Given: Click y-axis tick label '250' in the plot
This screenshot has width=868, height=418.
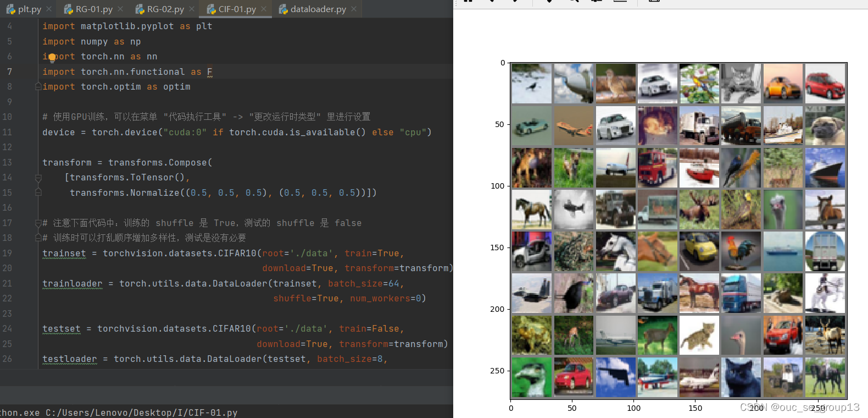Looking at the screenshot, I should 497,371.
